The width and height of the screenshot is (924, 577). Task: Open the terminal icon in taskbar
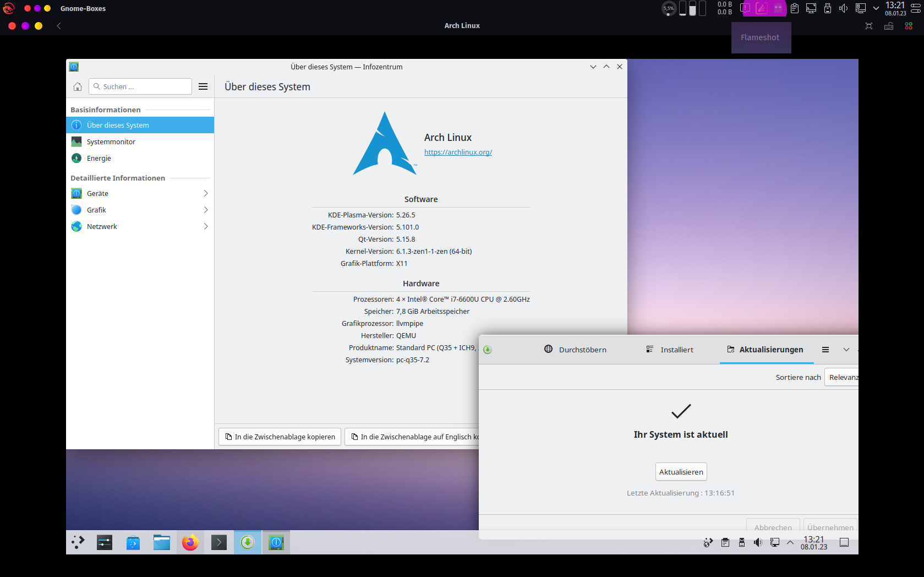(x=218, y=543)
